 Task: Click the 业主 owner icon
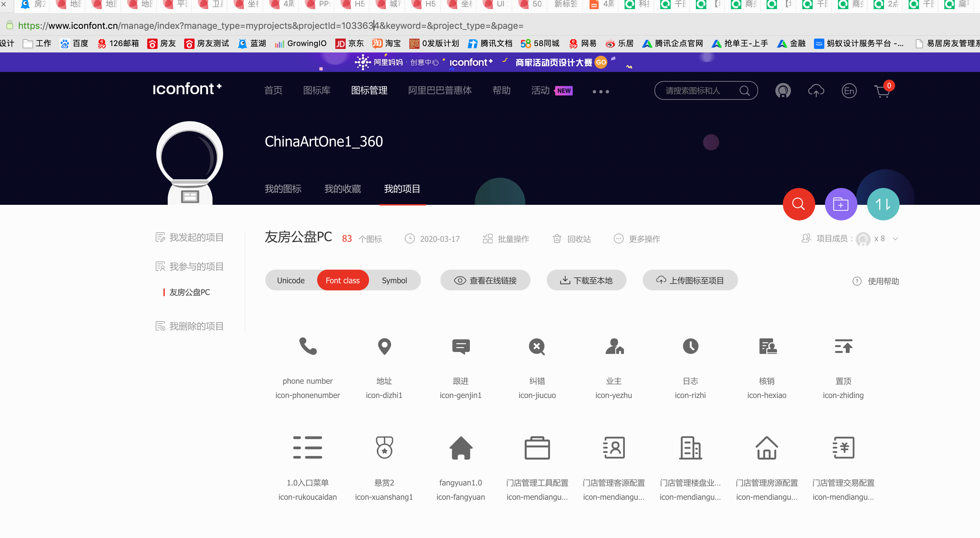(x=614, y=346)
